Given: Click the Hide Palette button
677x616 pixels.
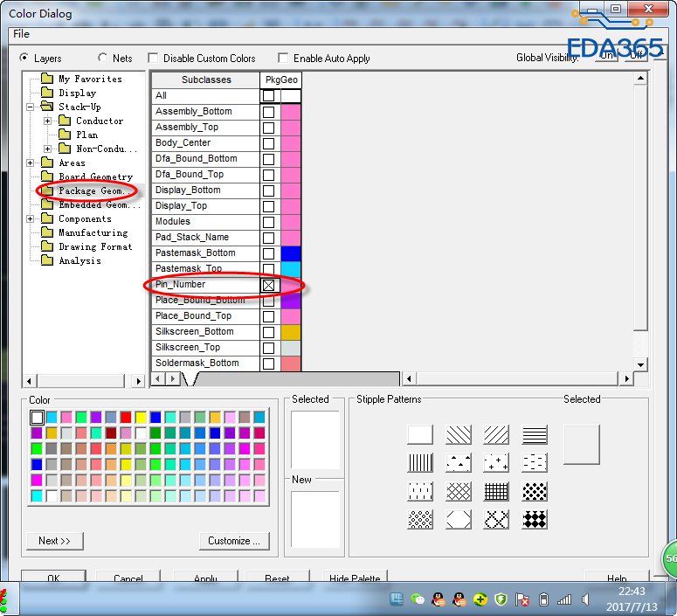Looking at the screenshot, I should [x=355, y=578].
